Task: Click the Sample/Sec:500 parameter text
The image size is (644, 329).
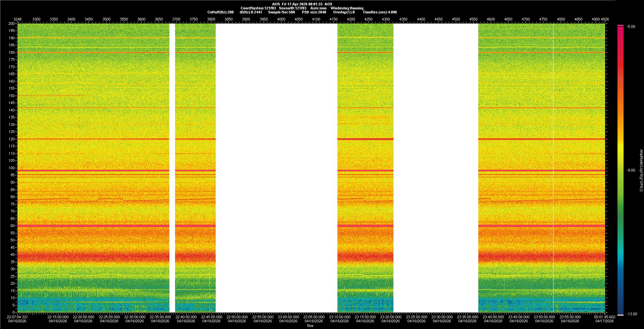Action: coord(281,12)
